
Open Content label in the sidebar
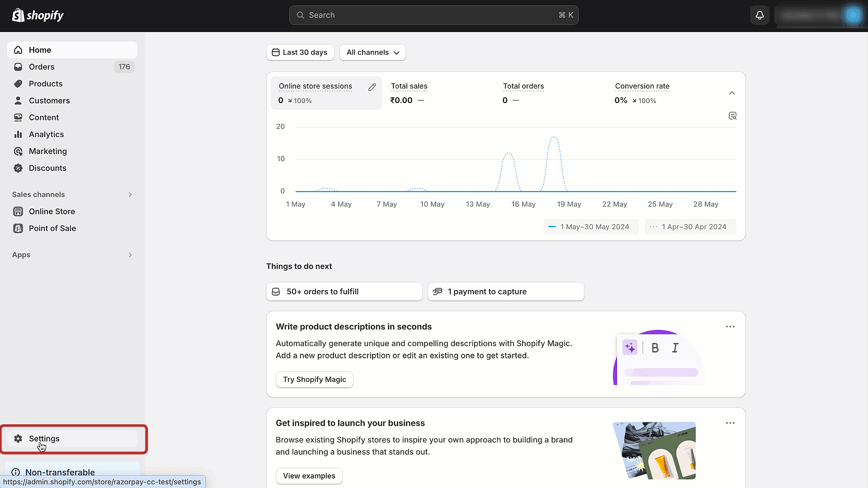click(x=44, y=117)
